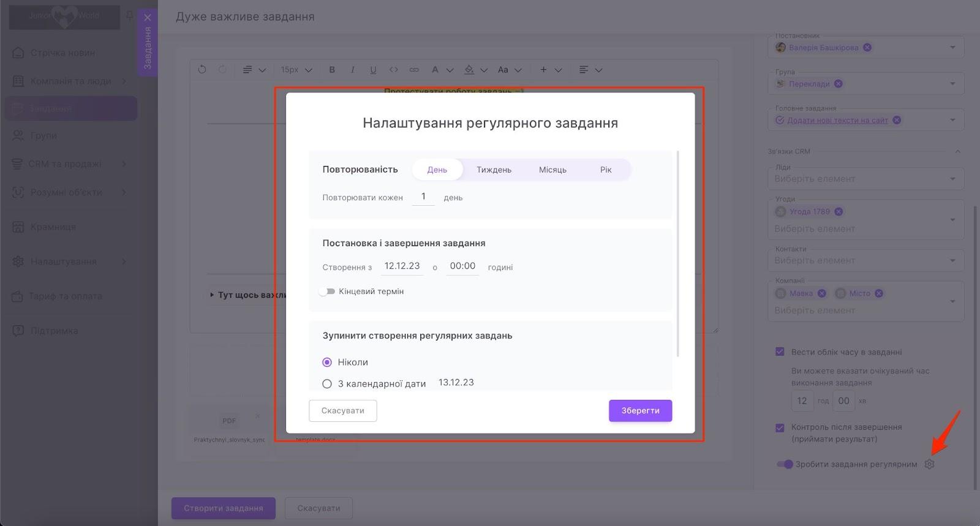
Task: Toggle italic formatting
Action: pyautogui.click(x=352, y=70)
